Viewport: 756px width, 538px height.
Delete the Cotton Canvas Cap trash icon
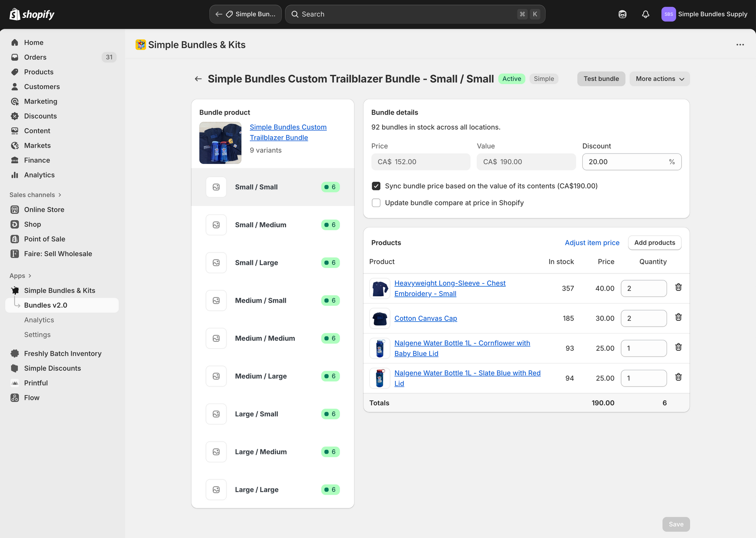(x=678, y=317)
